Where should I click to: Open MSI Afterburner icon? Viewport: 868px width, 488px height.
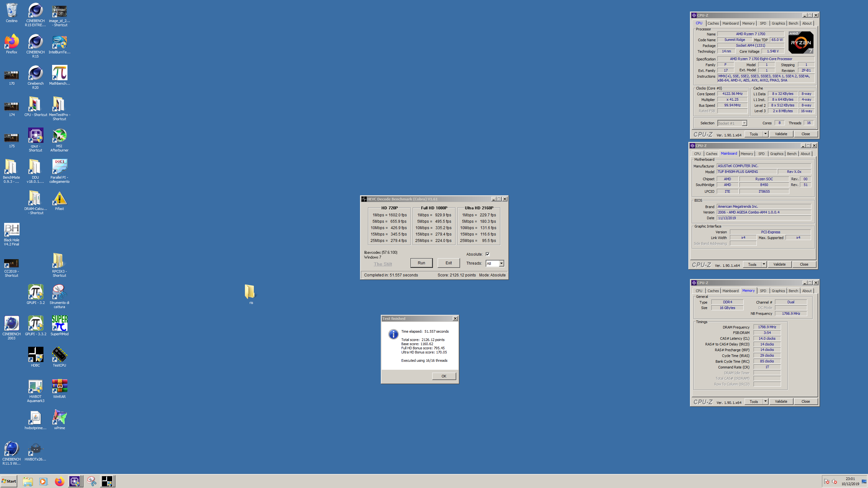[x=59, y=140]
